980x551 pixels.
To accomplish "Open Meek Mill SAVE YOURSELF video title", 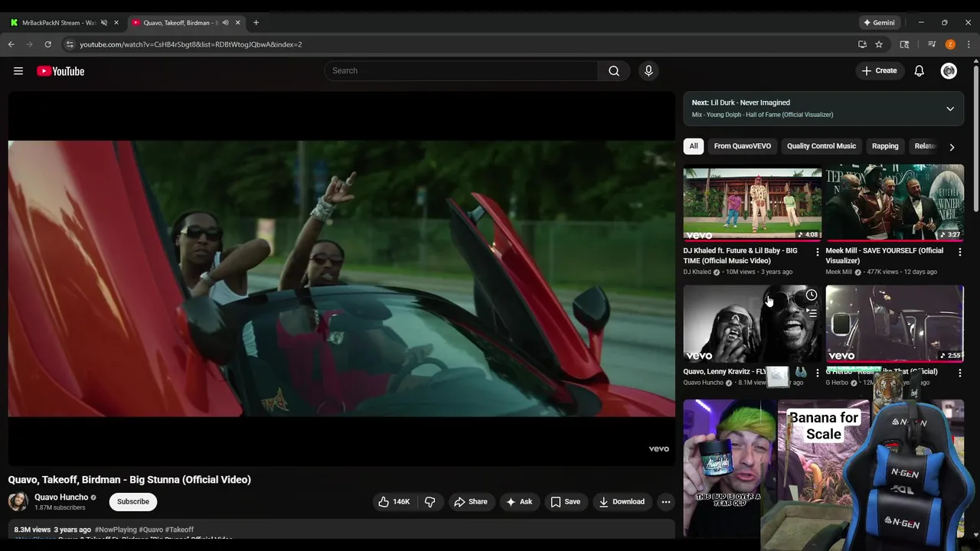I will [x=884, y=256].
